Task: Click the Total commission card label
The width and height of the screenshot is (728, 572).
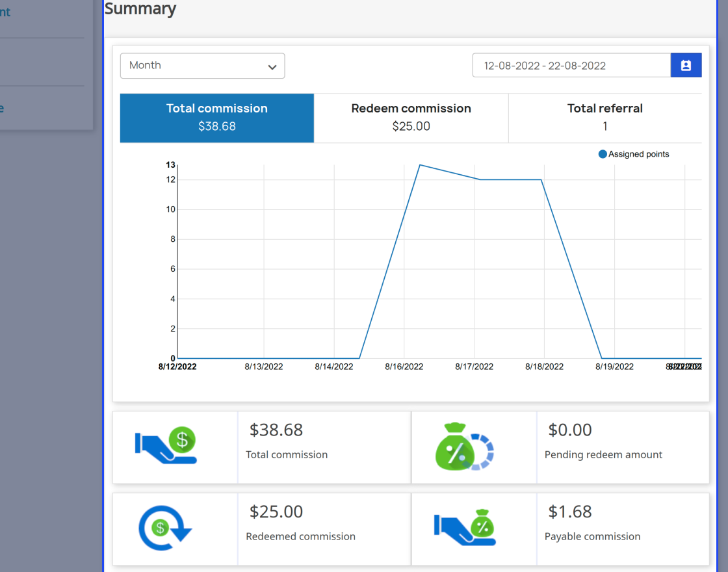Action: [x=287, y=454]
